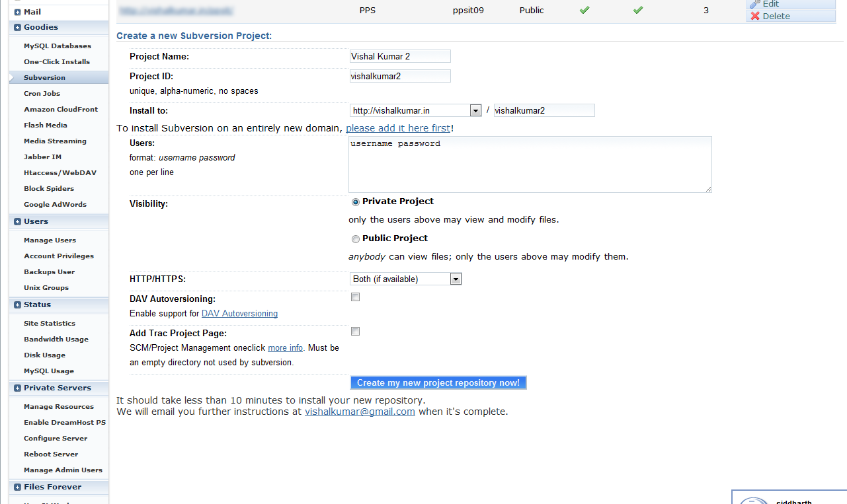Collapse the Files Forever section icon
The height and width of the screenshot is (504, 847).
[x=17, y=487]
